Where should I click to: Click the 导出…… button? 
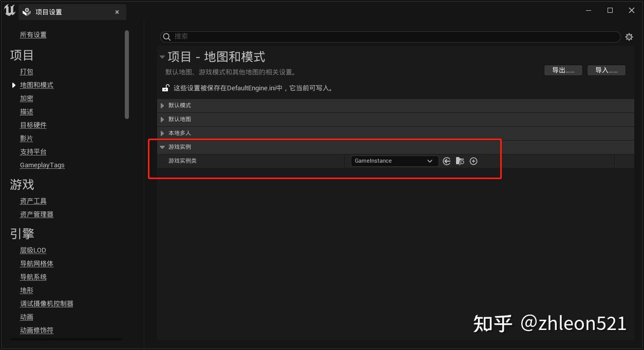(x=563, y=70)
